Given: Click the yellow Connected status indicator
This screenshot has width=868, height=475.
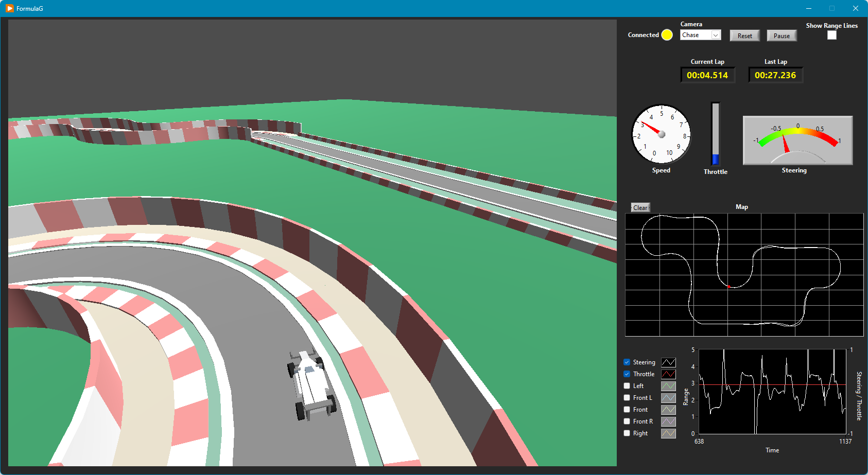Looking at the screenshot, I should pyautogui.click(x=667, y=34).
